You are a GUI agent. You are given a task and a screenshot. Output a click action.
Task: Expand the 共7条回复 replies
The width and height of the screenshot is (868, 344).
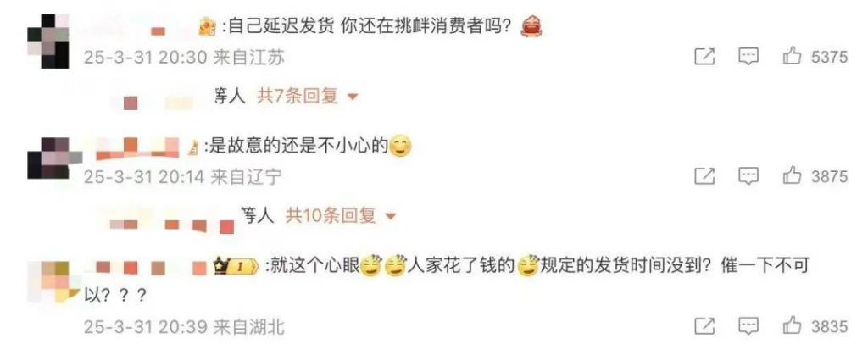(298, 97)
